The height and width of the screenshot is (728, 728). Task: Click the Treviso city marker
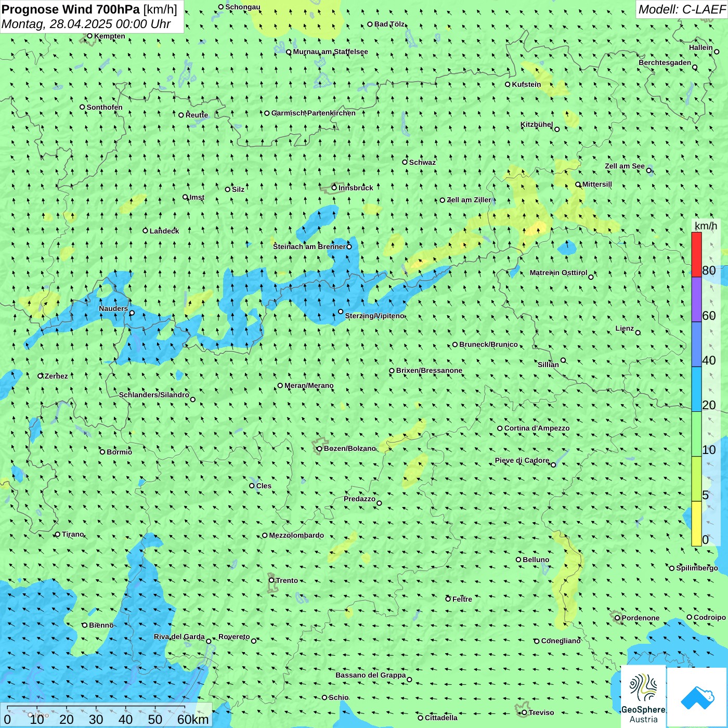tap(524, 712)
